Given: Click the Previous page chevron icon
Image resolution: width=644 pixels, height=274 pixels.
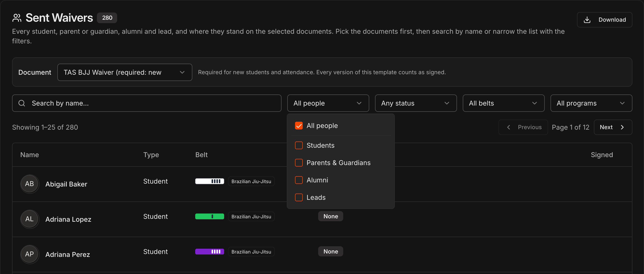Looking at the screenshot, I should point(508,127).
